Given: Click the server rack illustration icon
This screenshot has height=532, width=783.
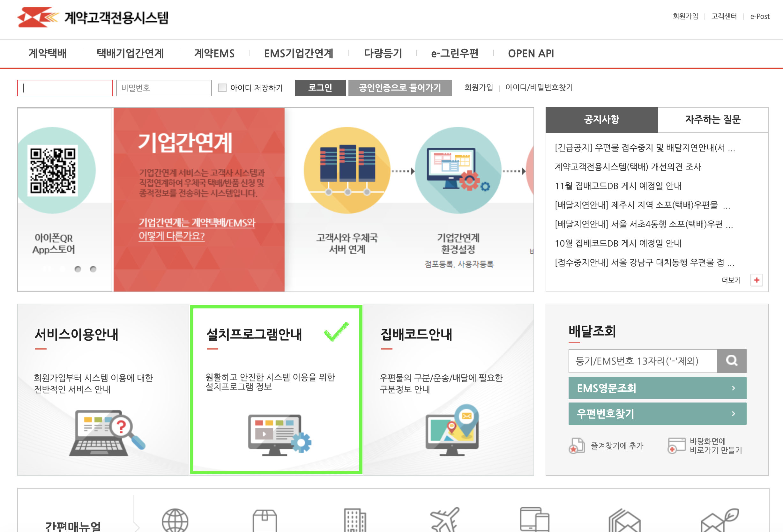Looking at the screenshot, I should 347,170.
